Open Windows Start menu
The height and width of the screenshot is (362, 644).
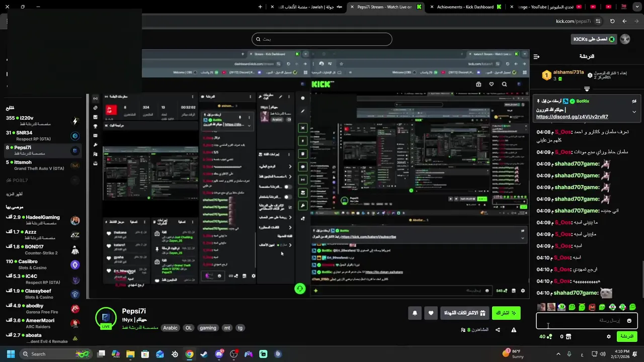click(11, 354)
